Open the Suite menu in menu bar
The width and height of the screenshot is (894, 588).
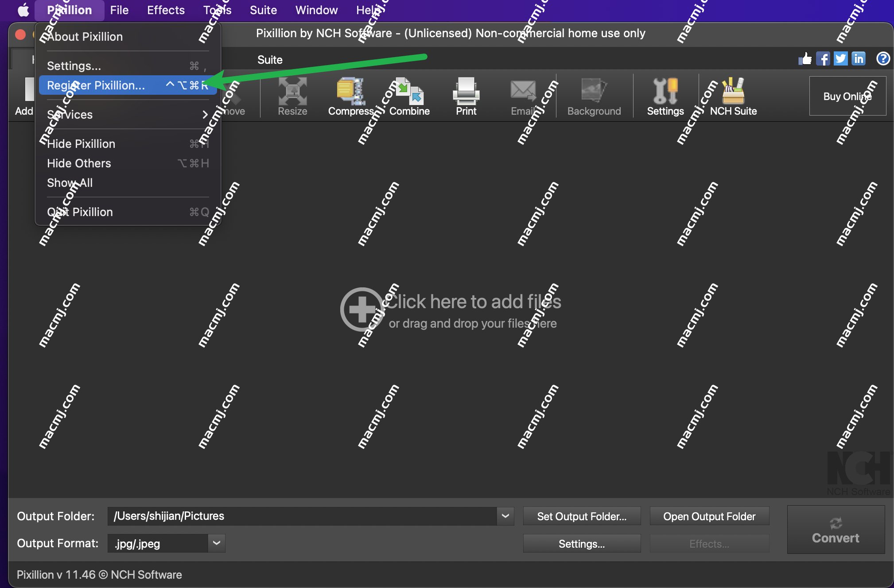263,10
